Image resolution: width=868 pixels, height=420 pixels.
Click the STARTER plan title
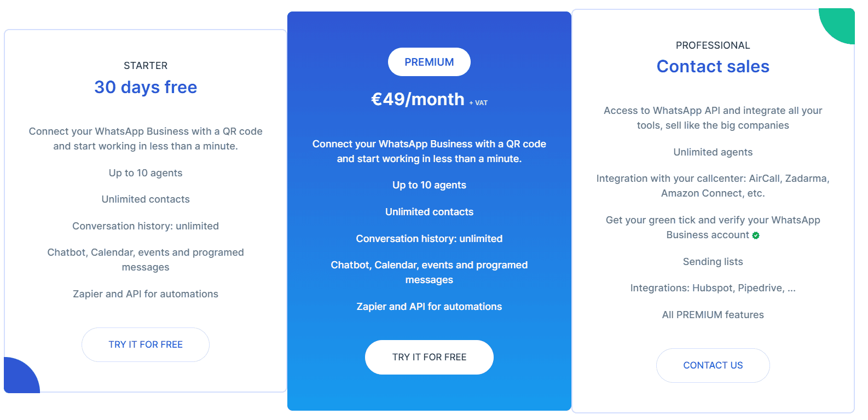tap(146, 65)
